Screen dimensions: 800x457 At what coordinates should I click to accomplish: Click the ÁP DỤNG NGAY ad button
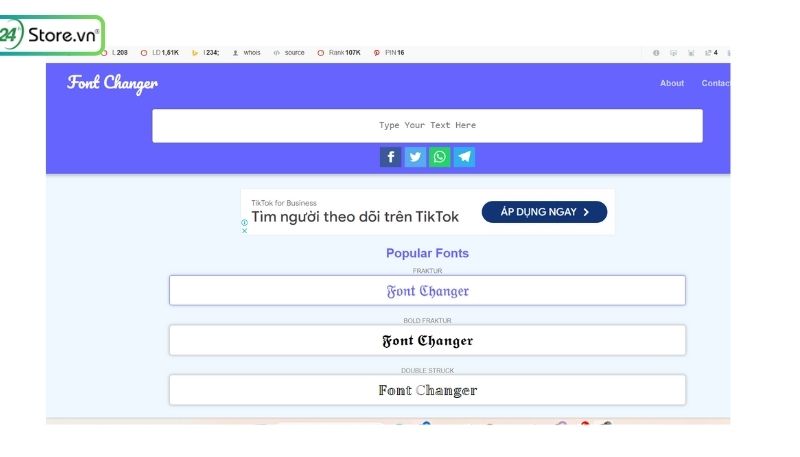tap(544, 212)
